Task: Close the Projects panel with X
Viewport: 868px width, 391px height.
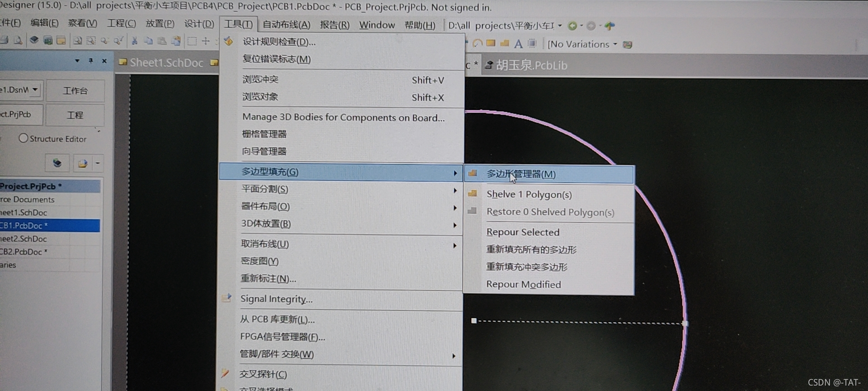Action: point(104,60)
